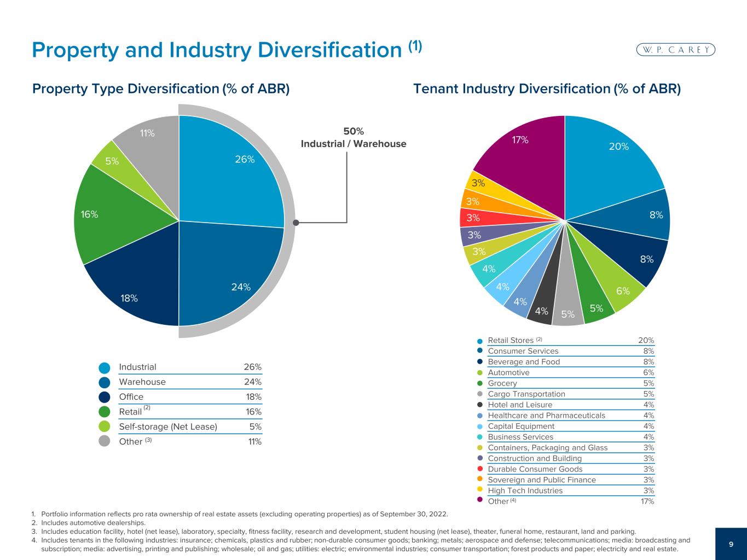This screenshot has height=560, width=747.
Task: Select the 18% Office pie slice
Action: 137,290
